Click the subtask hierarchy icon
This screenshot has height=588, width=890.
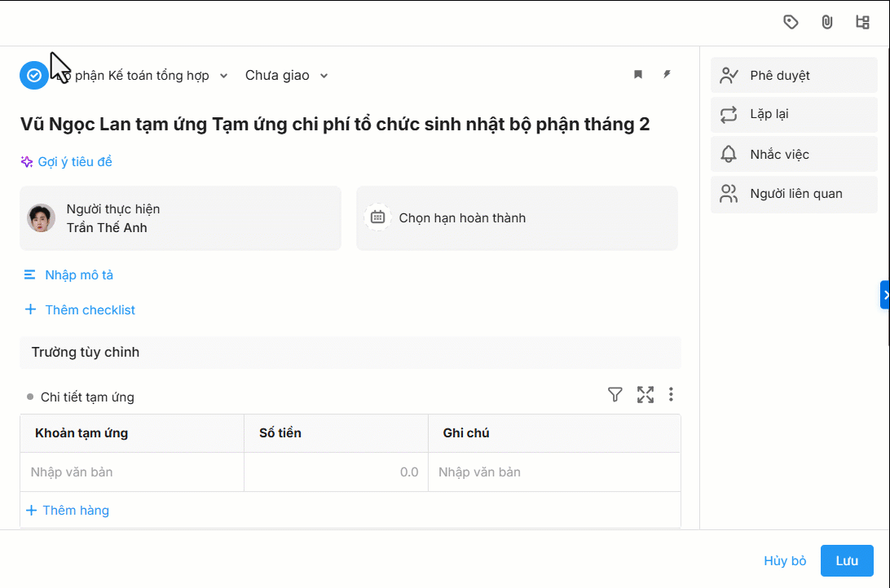pos(862,22)
